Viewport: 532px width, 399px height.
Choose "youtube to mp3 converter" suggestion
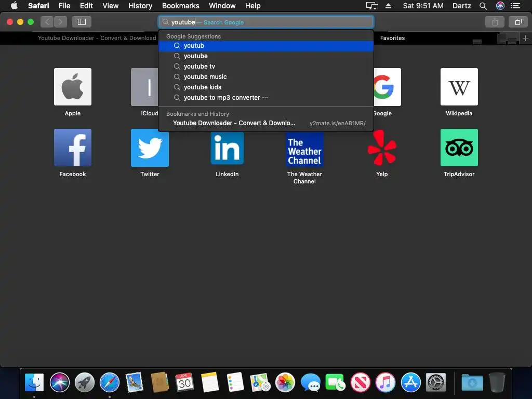click(266, 98)
